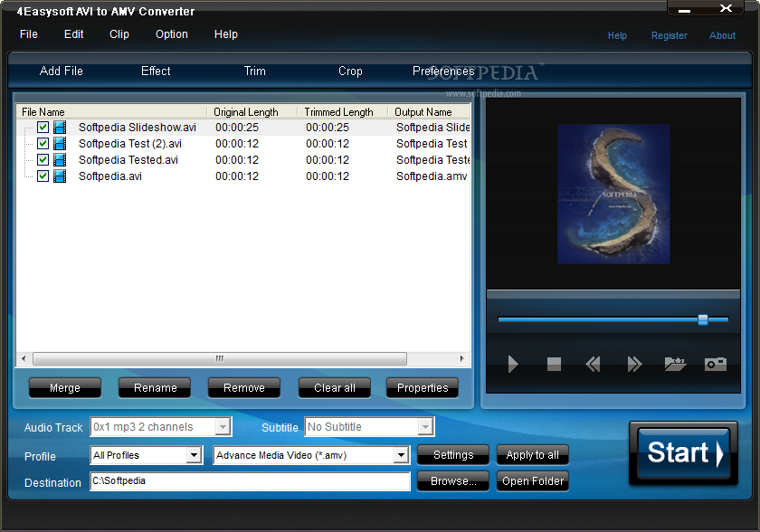The image size is (760, 532).
Task: Click the preview seek slider handle
Action: coord(703,319)
